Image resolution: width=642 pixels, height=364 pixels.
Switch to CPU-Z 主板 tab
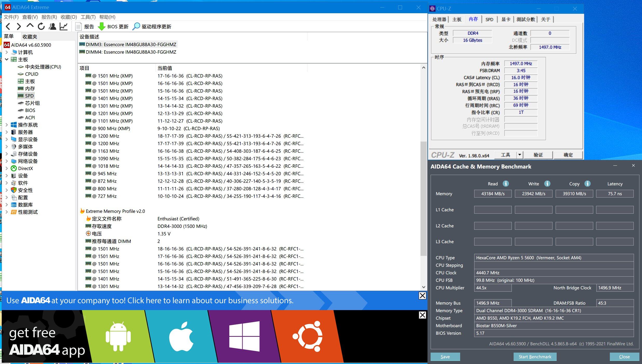tap(457, 19)
